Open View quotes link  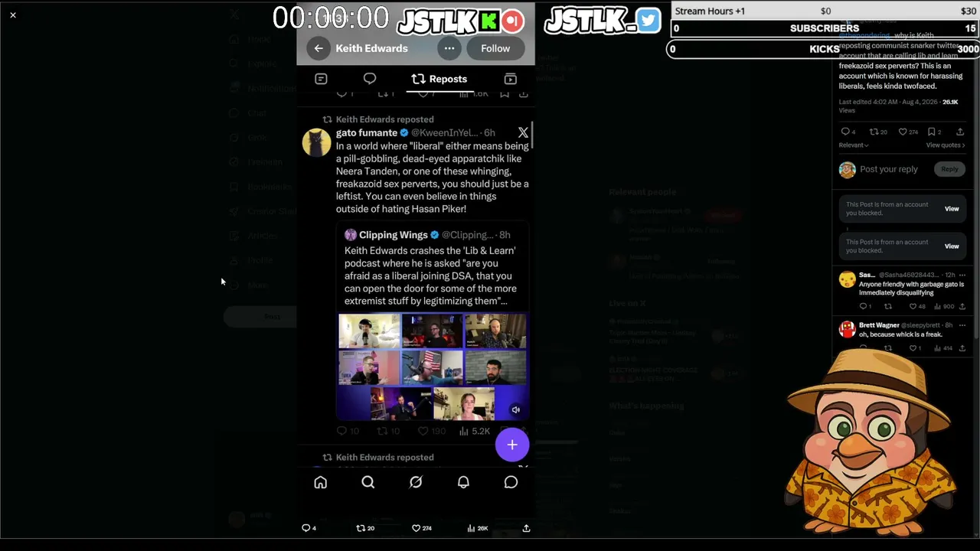coord(946,145)
